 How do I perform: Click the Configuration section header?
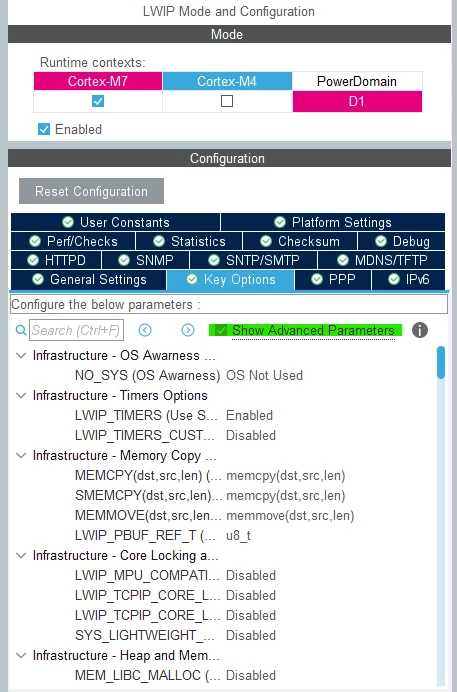tap(229, 158)
